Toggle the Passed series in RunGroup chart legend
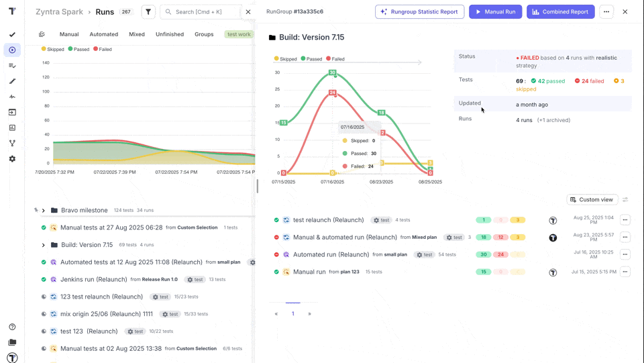644x363 pixels. (311, 59)
